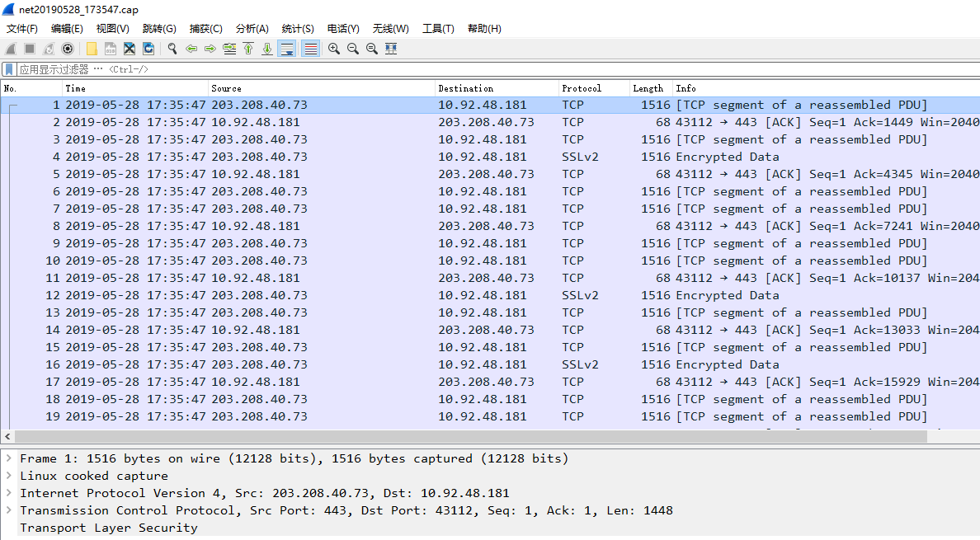Click the Resize columns icon

[391, 49]
